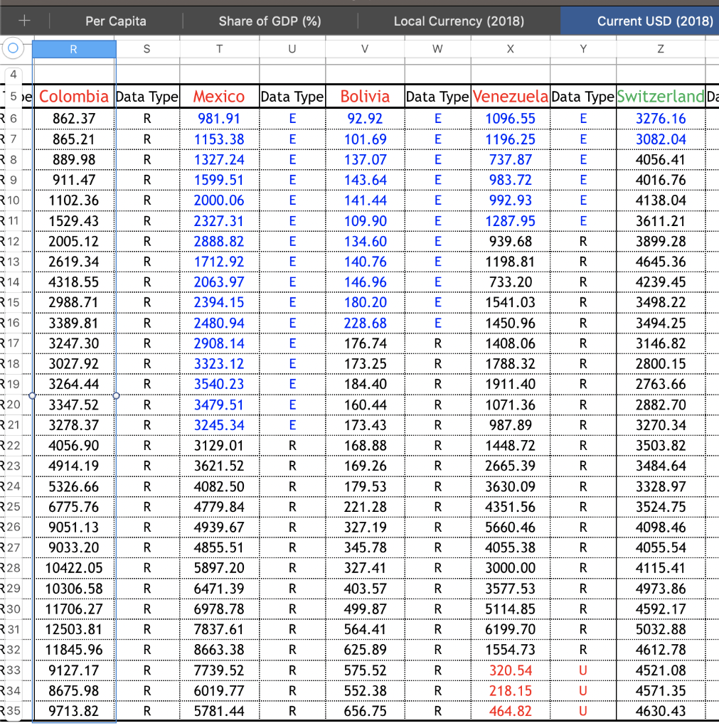The height and width of the screenshot is (728, 719).
Task: Select Mexico value 3540.23
Action: [219, 385]
